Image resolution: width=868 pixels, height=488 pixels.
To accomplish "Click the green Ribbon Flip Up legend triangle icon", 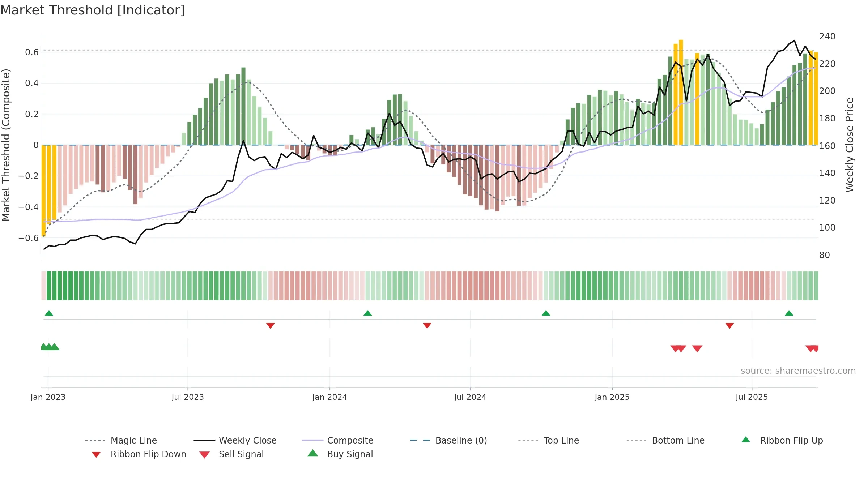I will pyautogui.click(x=746, y=440).
